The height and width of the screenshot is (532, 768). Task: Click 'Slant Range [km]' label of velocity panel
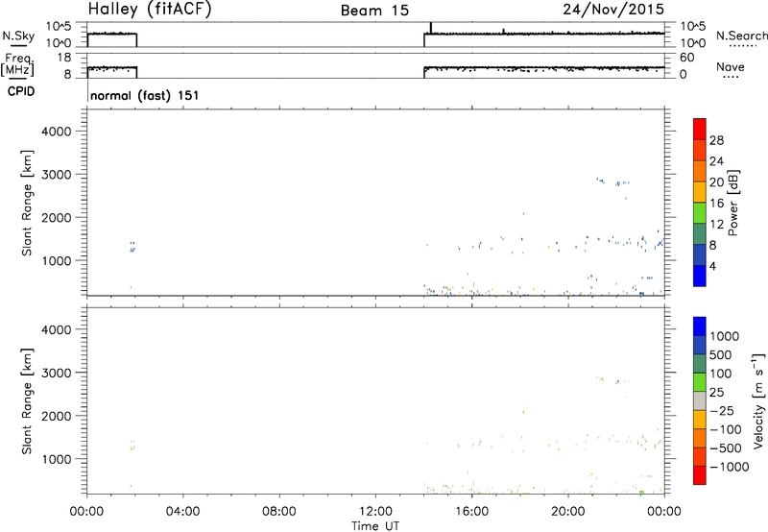pos(27,401)
